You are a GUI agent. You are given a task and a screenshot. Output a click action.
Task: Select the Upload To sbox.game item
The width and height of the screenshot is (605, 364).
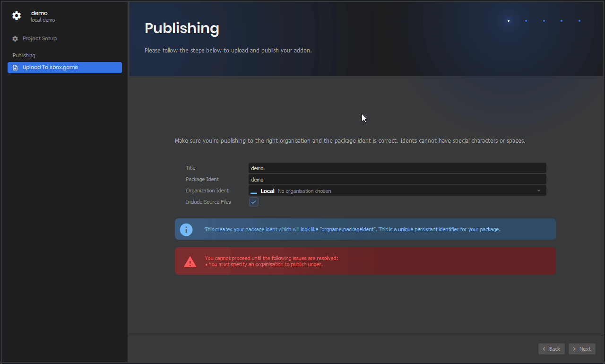coord(65,68)
